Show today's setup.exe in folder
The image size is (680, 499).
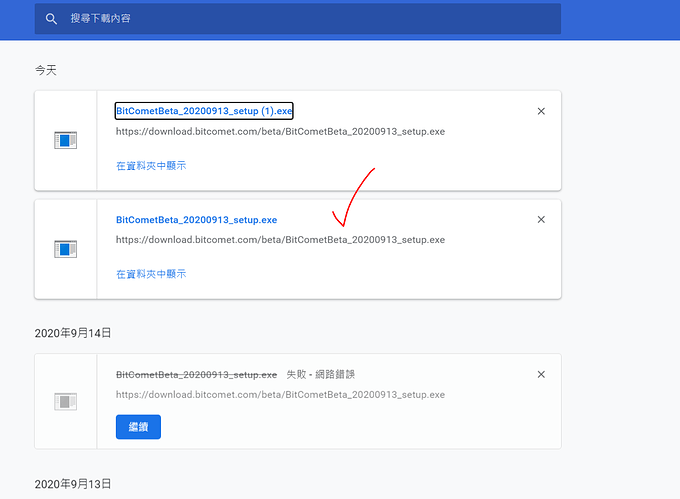(x=151, y=274)
